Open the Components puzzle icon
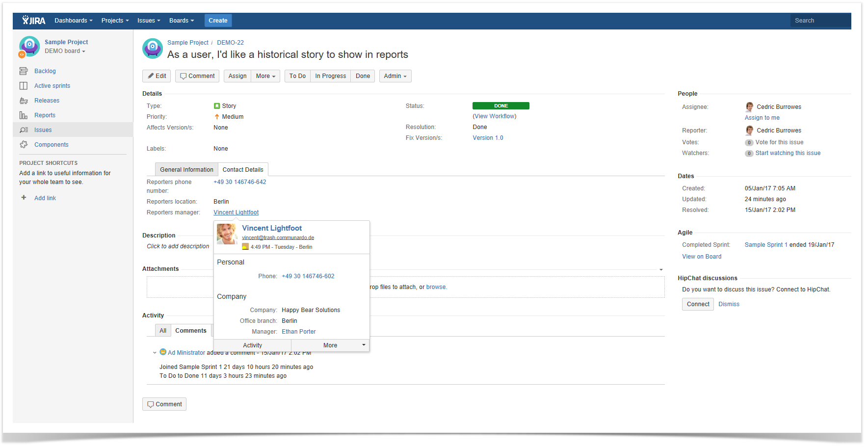 click(x=24, y=145)
